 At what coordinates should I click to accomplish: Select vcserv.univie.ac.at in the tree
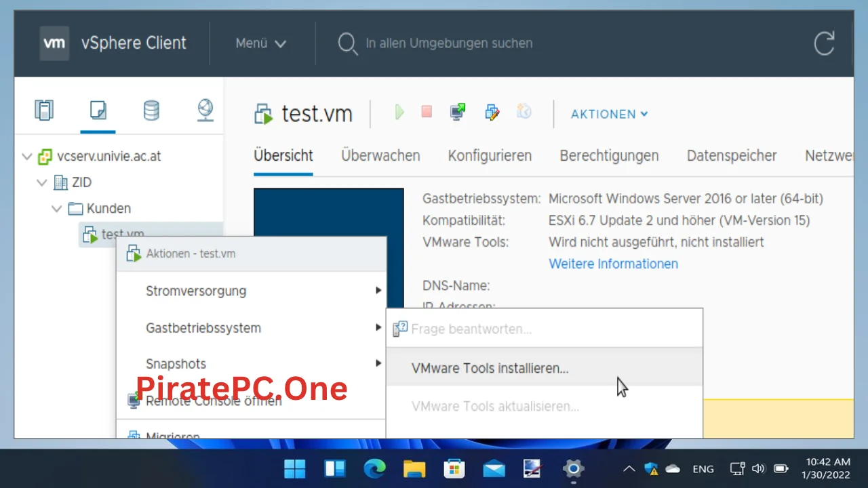[109, 157]
